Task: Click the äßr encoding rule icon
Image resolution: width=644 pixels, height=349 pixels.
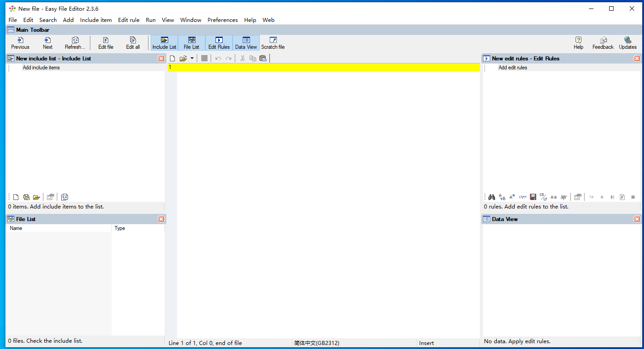Action: [x=564, y=197]
